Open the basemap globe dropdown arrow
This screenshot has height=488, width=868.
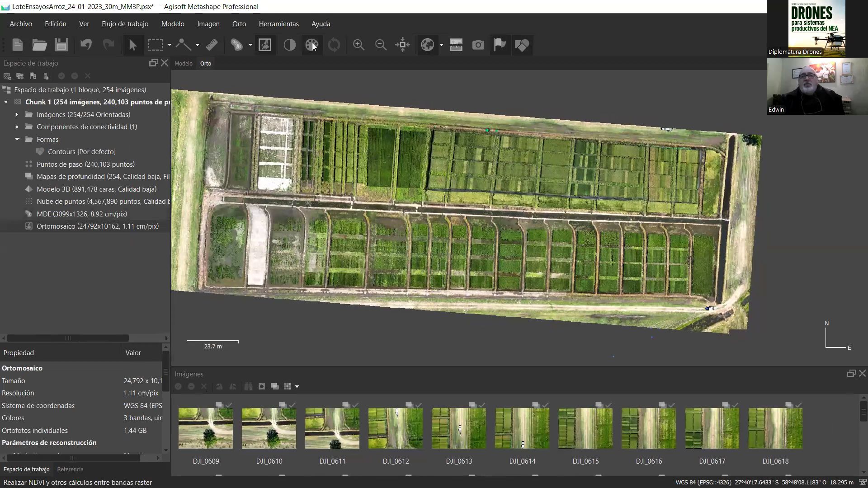pyautogui.click(x=441, y=45)
